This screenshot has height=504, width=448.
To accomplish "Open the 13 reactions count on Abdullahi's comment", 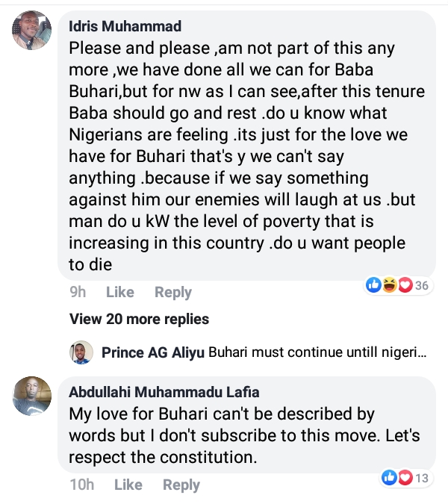I will point(421,478).
